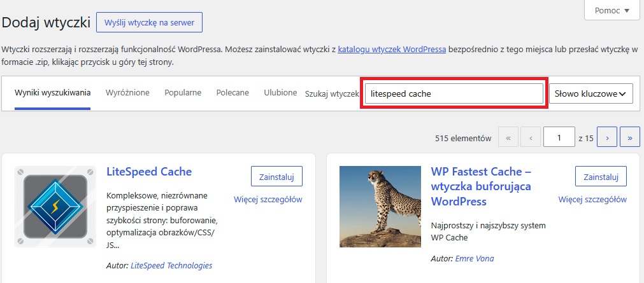Open author link LiteSpeed Technologies
Screen dimensions: 644x283
[171, 265]
